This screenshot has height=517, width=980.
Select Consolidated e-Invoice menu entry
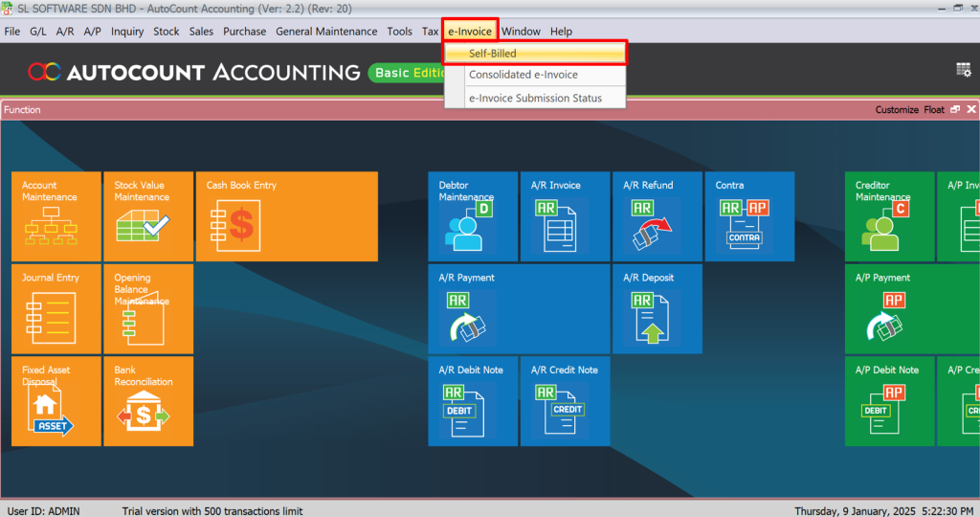tap(535, 75)
